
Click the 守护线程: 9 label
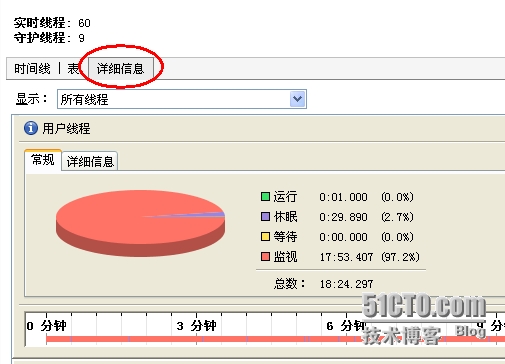49,38
